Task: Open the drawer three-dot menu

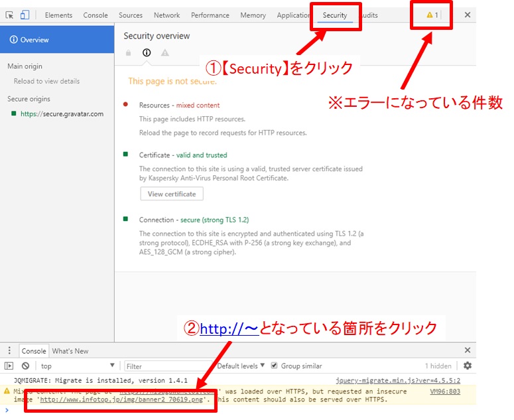Action: pyautogui.click(x=9, y=350)
